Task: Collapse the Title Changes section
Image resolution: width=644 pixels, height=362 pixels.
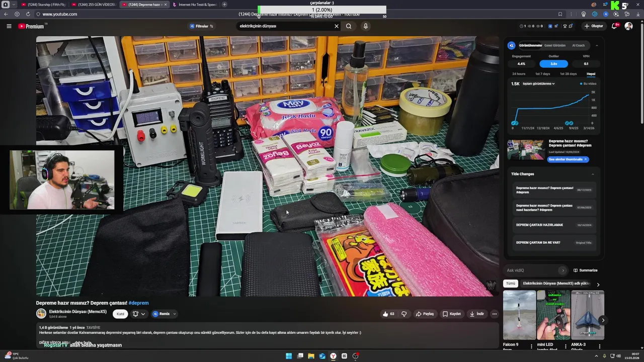Action: [x=593, y=174]
